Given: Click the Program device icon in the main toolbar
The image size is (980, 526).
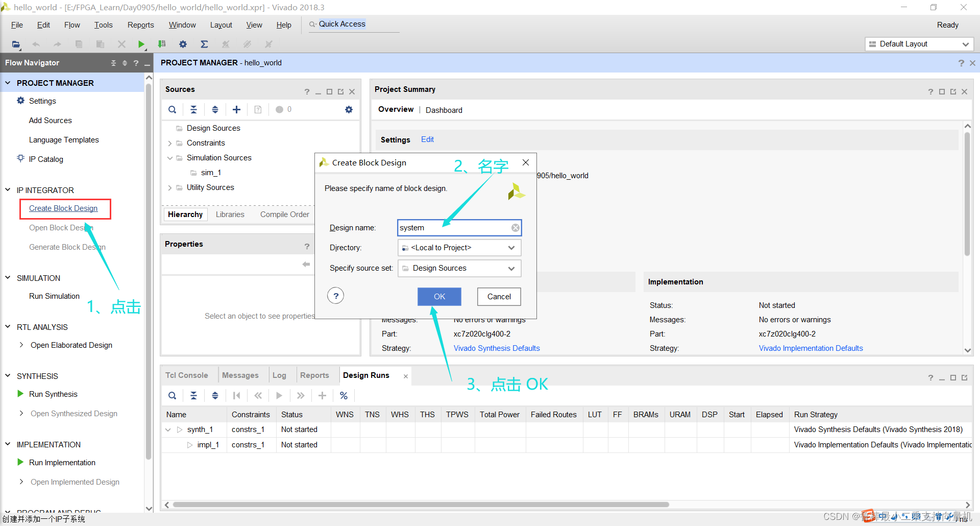Looking at the screenshot, I should [162, 44].
